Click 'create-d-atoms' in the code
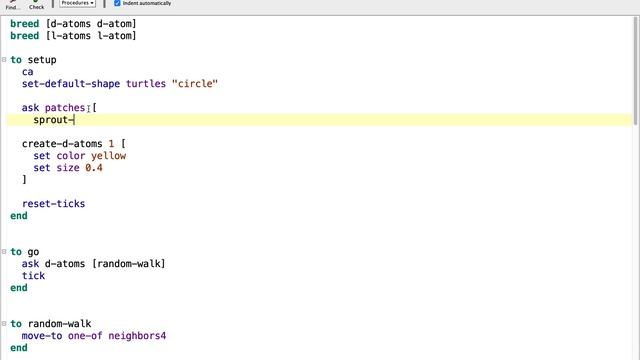This screenshot has height=360, width=640. click(62, 144)
